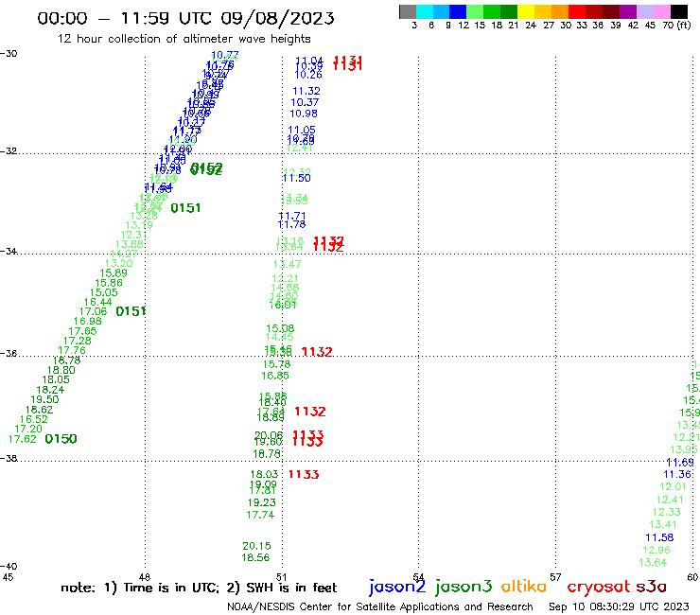Select the wave height value 19.23
The image size is (700, 615).
click(262, 502)
